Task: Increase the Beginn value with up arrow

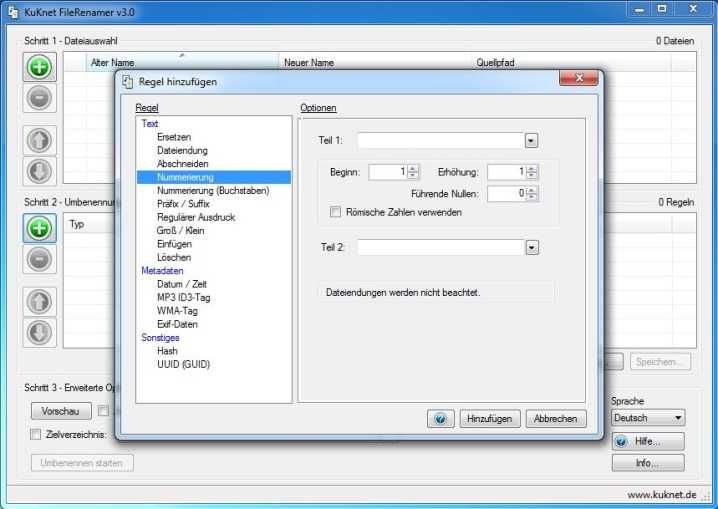Action: [x=414, y=168]
